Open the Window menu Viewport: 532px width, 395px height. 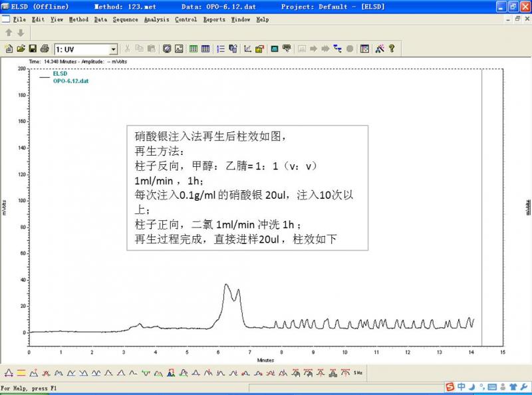[241, 19]
